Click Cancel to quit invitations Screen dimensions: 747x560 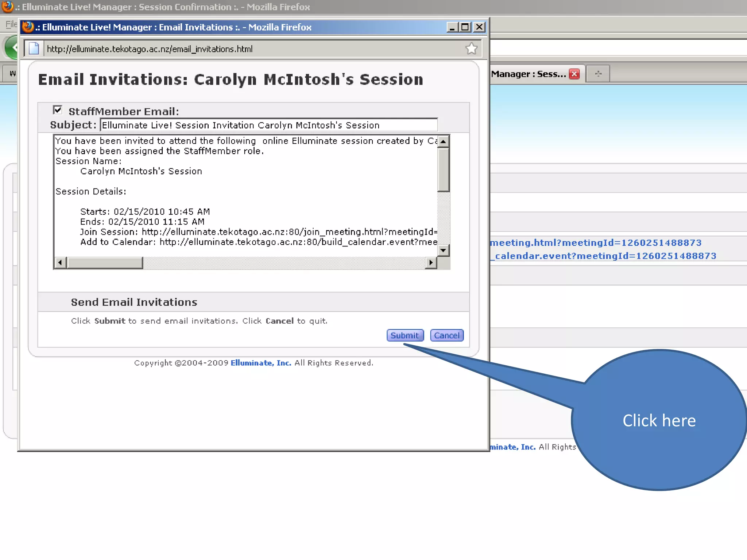click(446, 335)
